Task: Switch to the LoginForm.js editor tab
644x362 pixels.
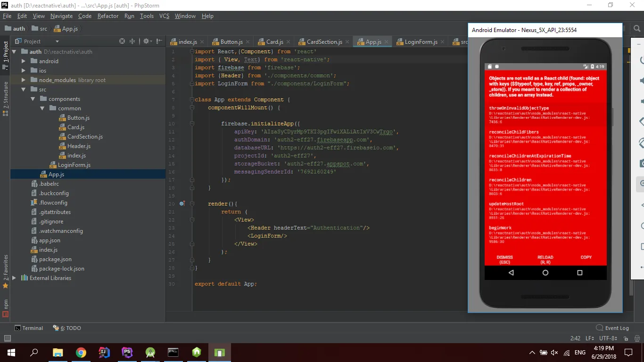Action: [x=421, y=42]
